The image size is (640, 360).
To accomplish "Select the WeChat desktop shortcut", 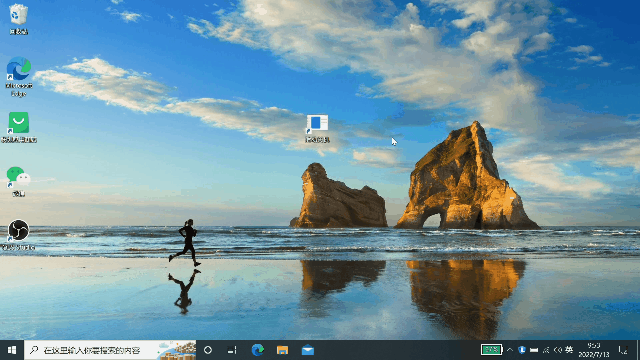I will 18,181.
